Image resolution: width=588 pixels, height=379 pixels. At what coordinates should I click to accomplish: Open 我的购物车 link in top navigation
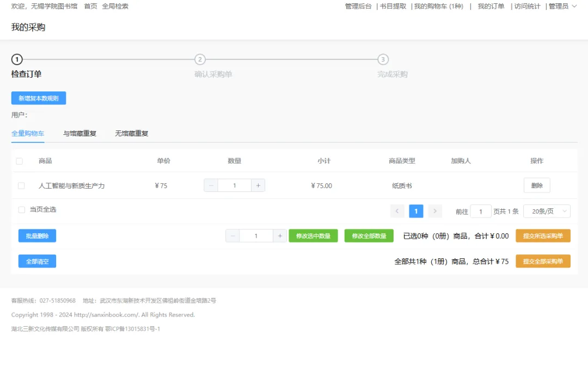pyautogui.click(x=438, y=7)
